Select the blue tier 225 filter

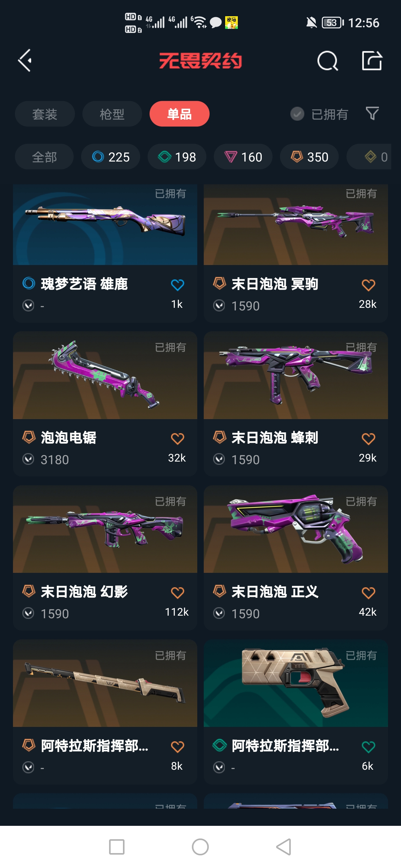tap(111, 157)
